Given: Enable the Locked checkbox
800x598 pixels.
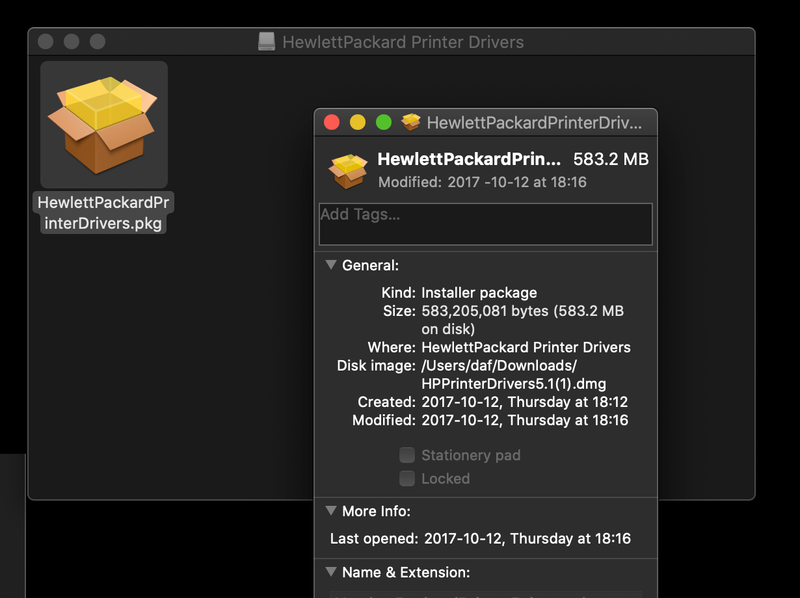Looking at the screenshot, I should [407, 479].
